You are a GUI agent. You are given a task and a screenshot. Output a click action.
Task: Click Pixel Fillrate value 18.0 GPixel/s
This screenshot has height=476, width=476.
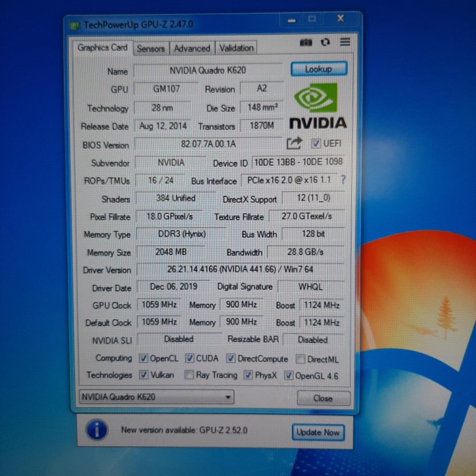pos(169,216)
